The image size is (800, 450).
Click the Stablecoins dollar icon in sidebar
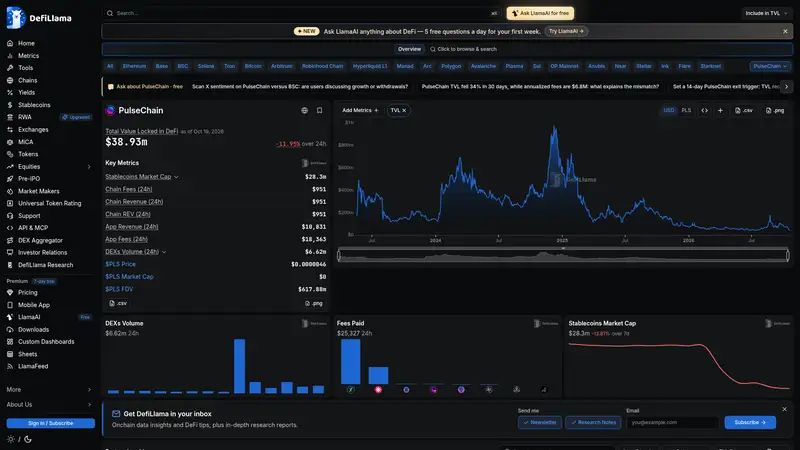(10, 105)
